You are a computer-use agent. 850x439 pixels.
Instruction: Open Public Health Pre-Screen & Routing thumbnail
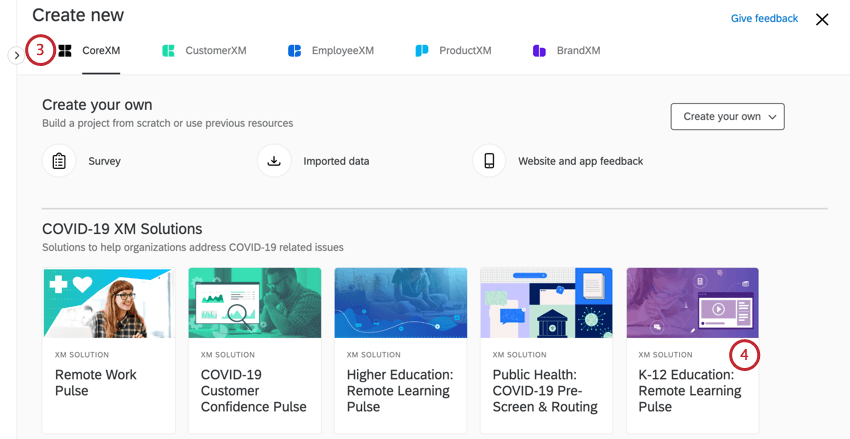point(546,303)
